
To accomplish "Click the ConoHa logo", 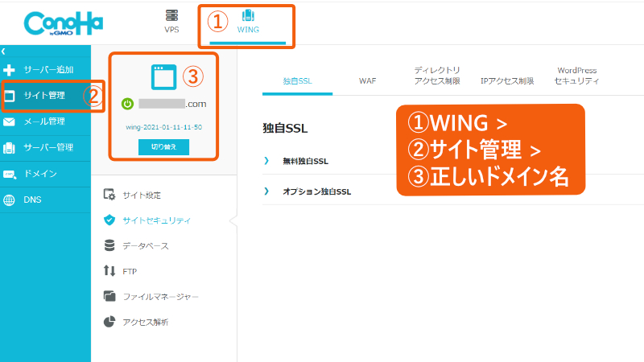I will 64,23.
